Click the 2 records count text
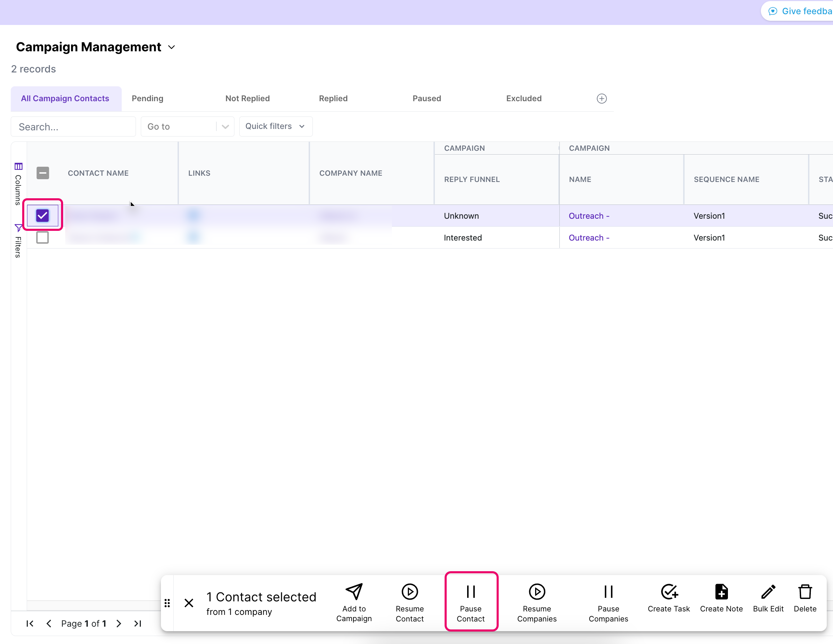The height and width of the screenshot is (644, 833). click(34, 69)
